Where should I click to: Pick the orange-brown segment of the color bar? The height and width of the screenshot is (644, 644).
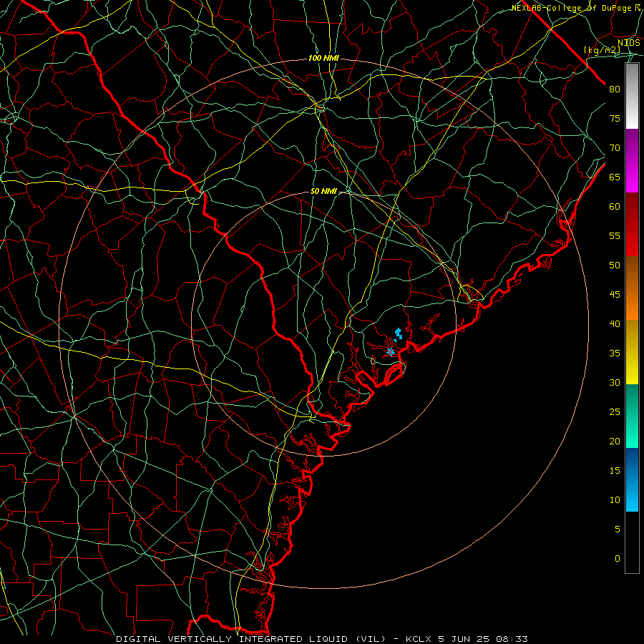pyautogui.click(x=632, y=288)
